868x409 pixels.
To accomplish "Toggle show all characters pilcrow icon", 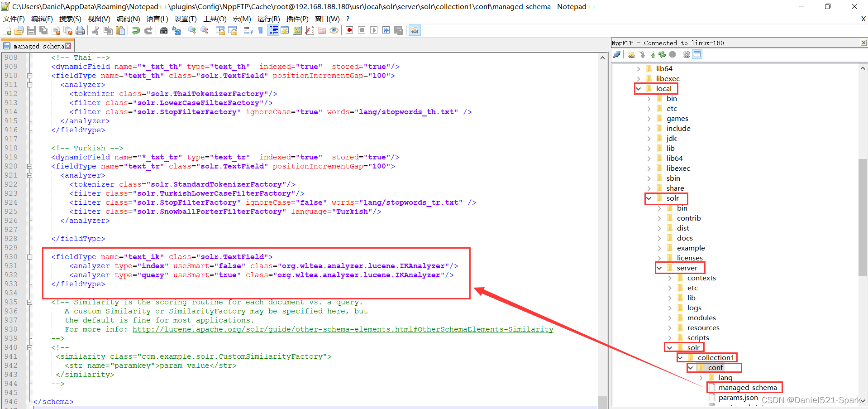I will [x=260, y=30].
